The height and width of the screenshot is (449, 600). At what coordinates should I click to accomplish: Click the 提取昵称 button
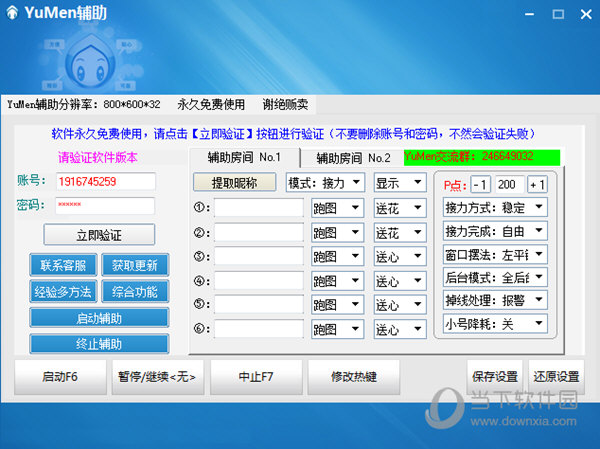pos(235,183)
